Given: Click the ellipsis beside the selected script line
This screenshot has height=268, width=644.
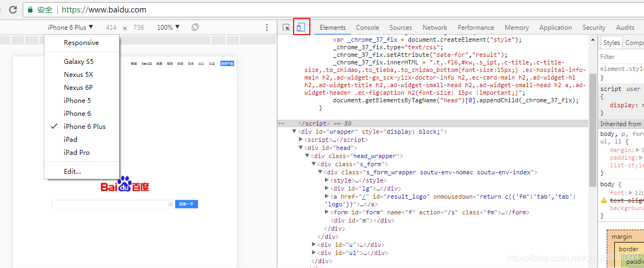Looking at the screenshot, I should coord(281,123).
